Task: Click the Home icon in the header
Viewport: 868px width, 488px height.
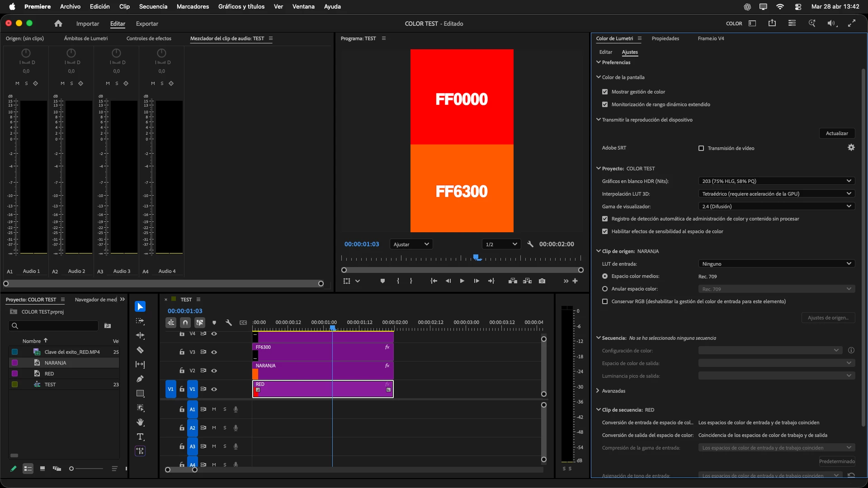Action: coord(58,23)
